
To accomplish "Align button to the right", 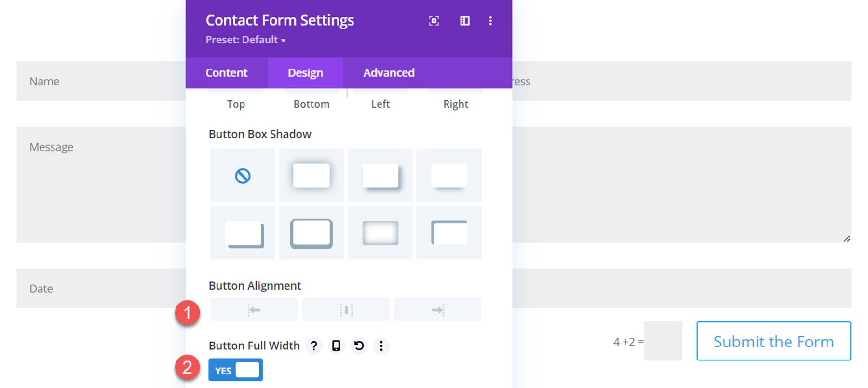I will pos(437,310).
